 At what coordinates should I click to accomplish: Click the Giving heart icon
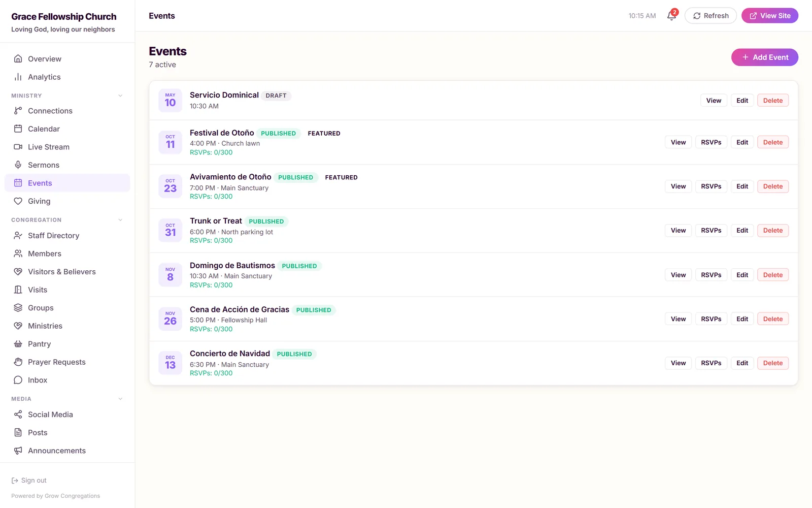18,201
